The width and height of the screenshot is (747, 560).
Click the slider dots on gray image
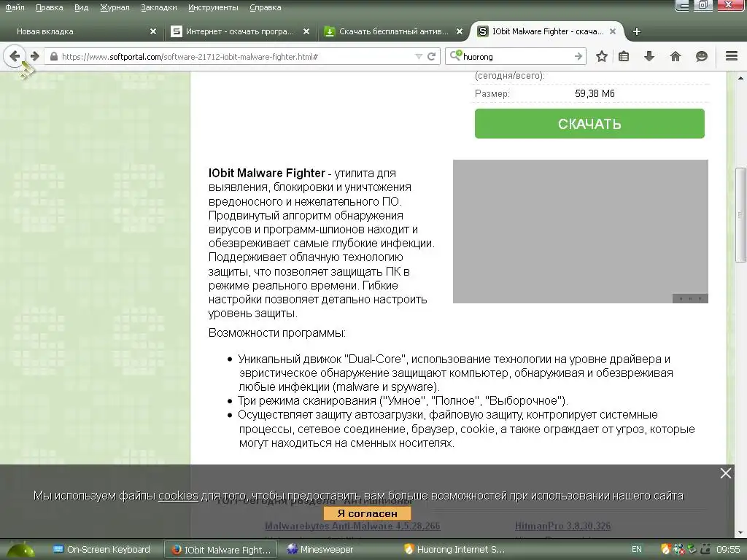point(690,298)
